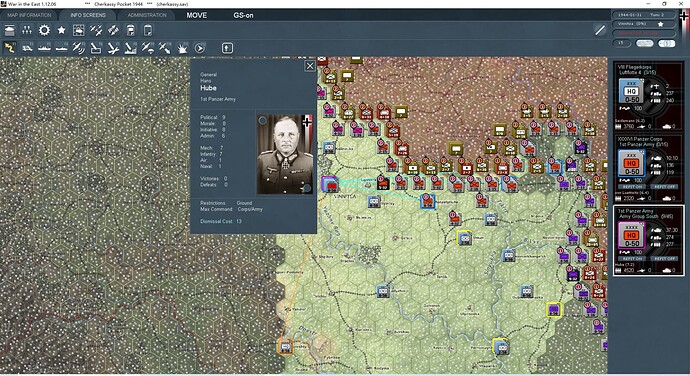
Task: Click the gear icon in Info Screens toolbar
Action: point(44,30)
